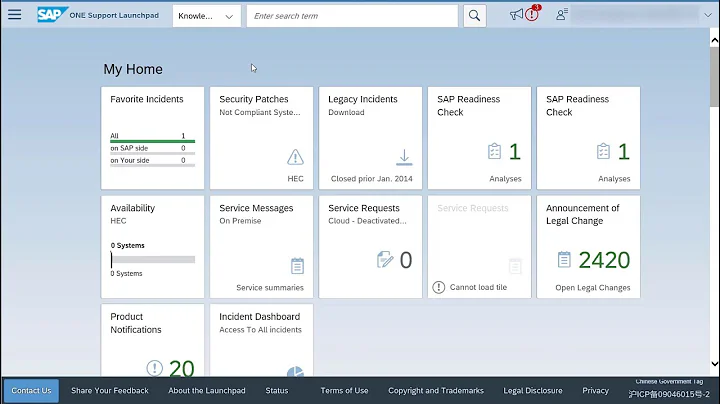The image size is (720, 404).
Task: Click the Open Legal Changes label
Action: coord(593,288)
